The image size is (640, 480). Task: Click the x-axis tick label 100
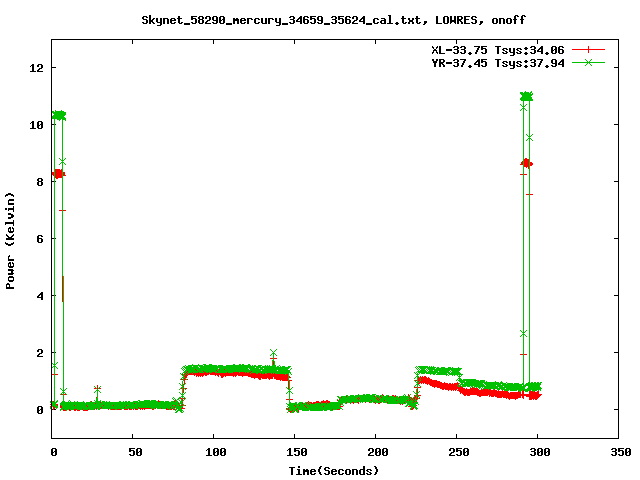coord(216,452)
